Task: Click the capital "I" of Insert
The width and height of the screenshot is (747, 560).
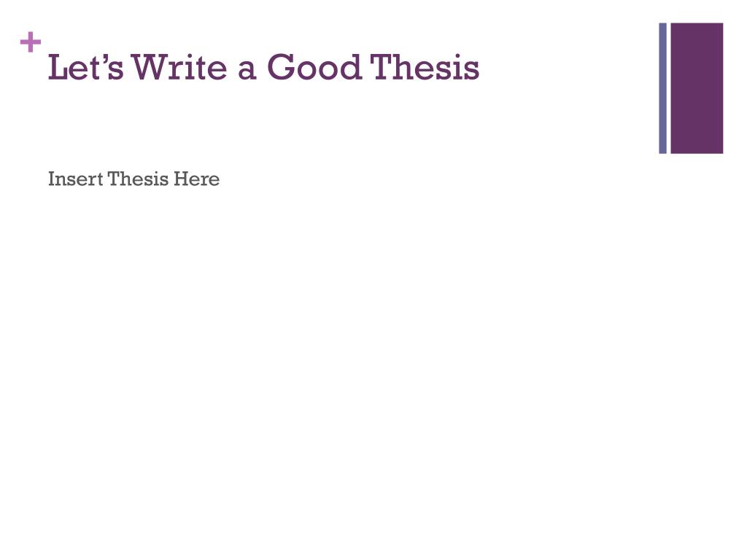Action: pyautogui.click(x=52, y=179)
